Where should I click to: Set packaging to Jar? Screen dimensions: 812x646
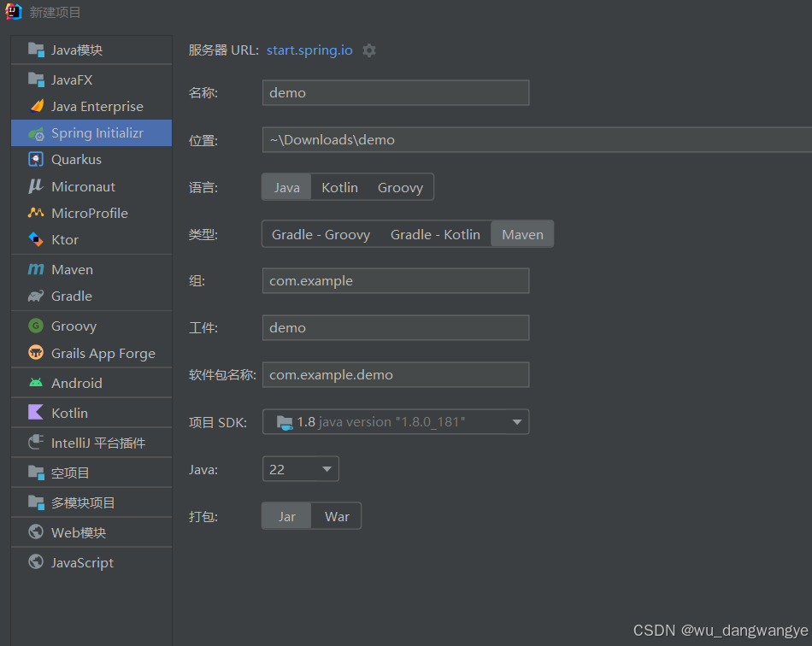(286, 516)
